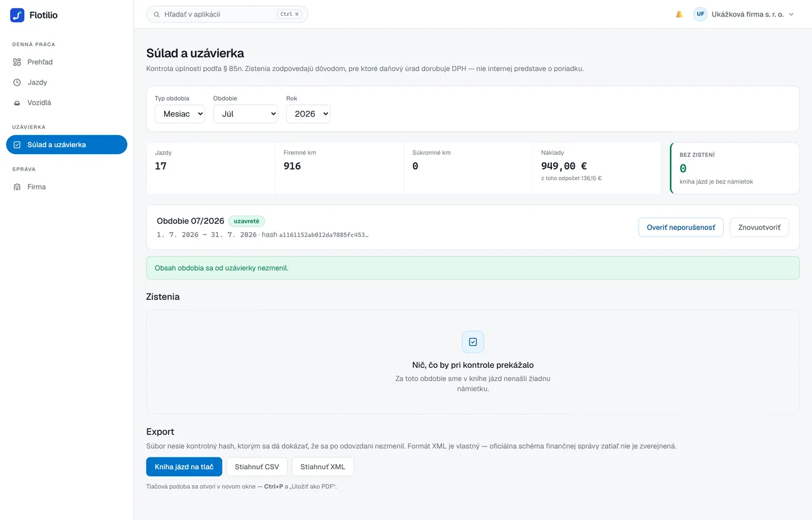The image size is (812, 520).
Task: Open Jazdy in sidebar
Action: click(67, 82)
